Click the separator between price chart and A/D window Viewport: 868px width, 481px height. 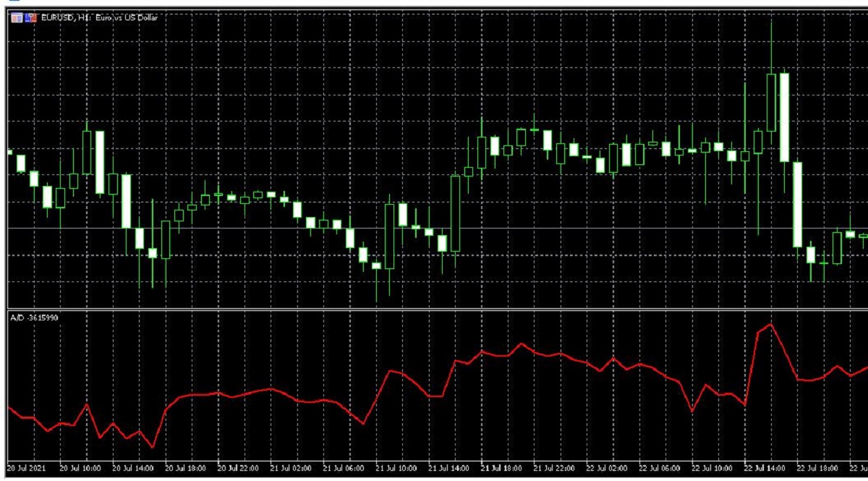pos(434,310)
